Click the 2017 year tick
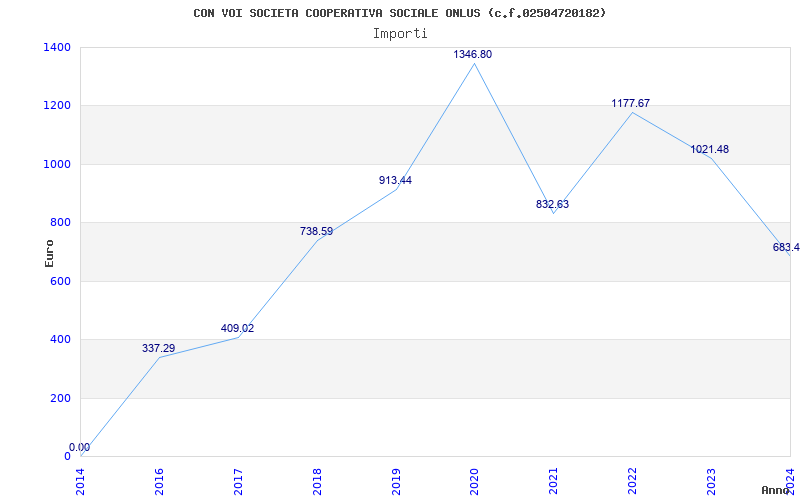This screenshot has width=800, height=500. [x=238, y=481]
